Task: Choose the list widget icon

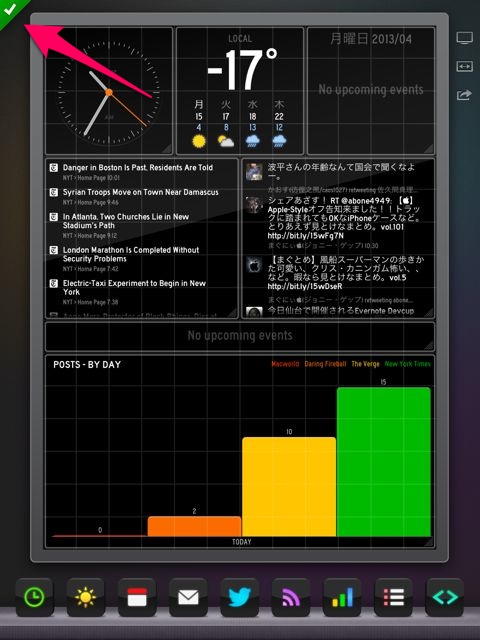Action: pyautogui.click(x=393, y=597)
